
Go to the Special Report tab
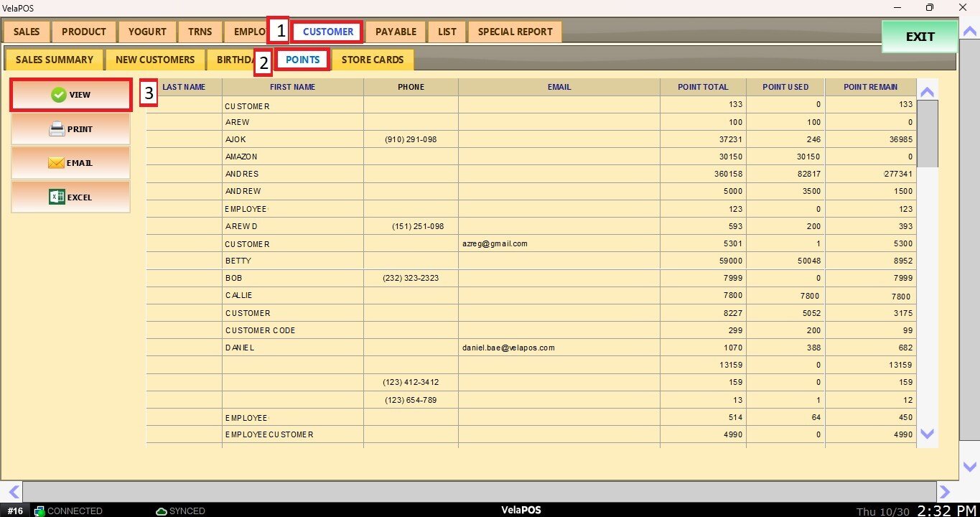pyautogui.click(x=515, y=32)
